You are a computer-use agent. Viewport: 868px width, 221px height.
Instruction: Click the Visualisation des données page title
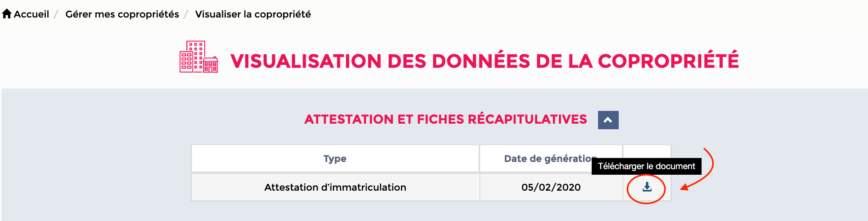[484, 61]
